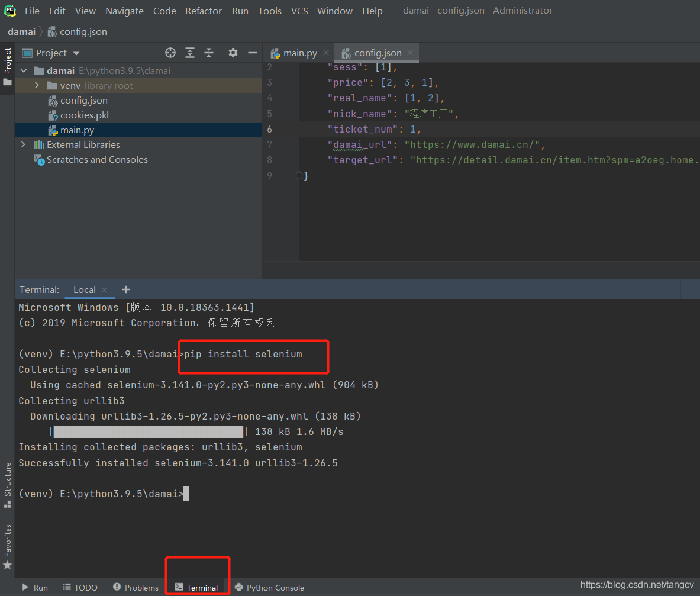Screen dimensions: 700x596
Task: Open the Tools menu
Action: click(270, 11)
